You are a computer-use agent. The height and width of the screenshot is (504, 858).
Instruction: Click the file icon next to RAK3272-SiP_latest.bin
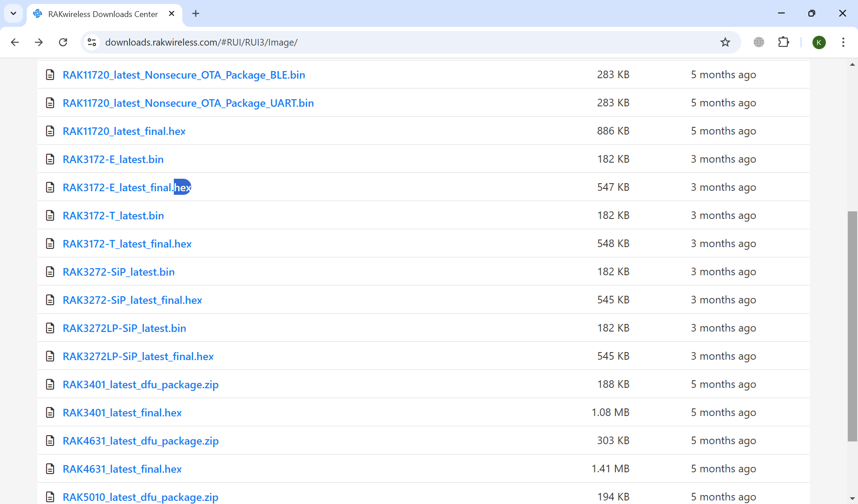[50, 271]
